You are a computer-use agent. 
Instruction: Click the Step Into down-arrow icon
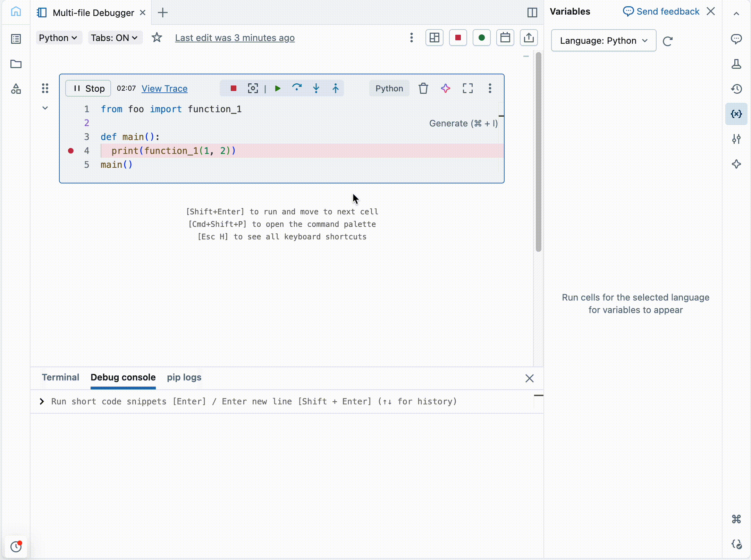316,88
